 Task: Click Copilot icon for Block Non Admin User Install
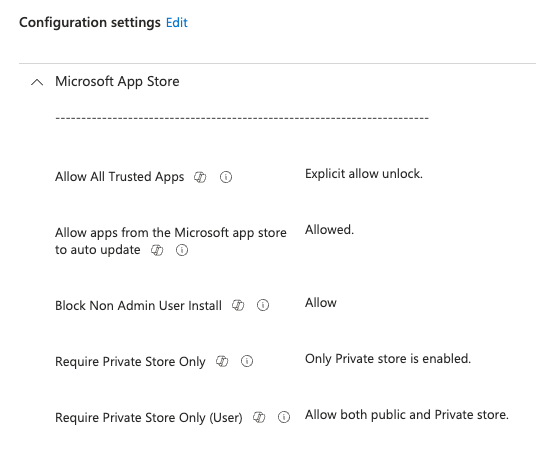(238, 305)
